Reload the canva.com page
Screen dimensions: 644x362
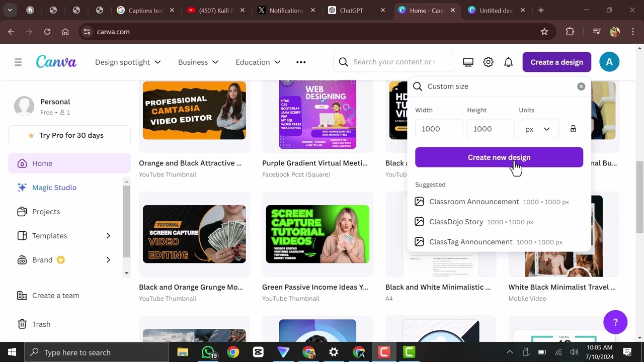pos(47,32)
